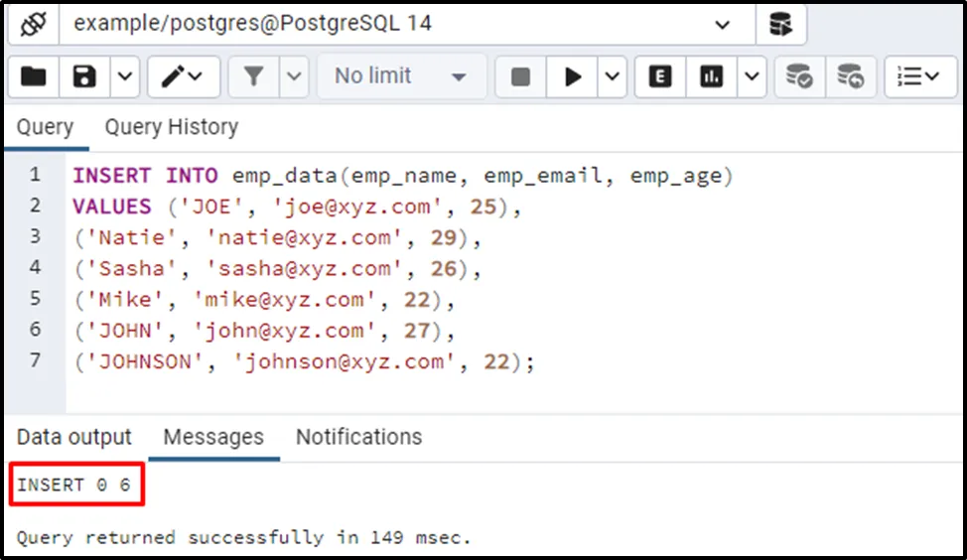Click the Filter funnel icon
967x560 pixels.
(252, 76)
